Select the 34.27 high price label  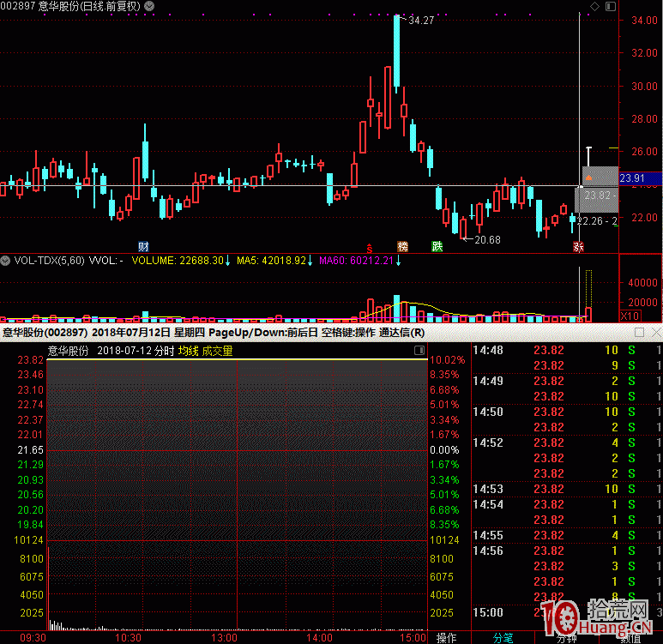(x=421, y=21)
